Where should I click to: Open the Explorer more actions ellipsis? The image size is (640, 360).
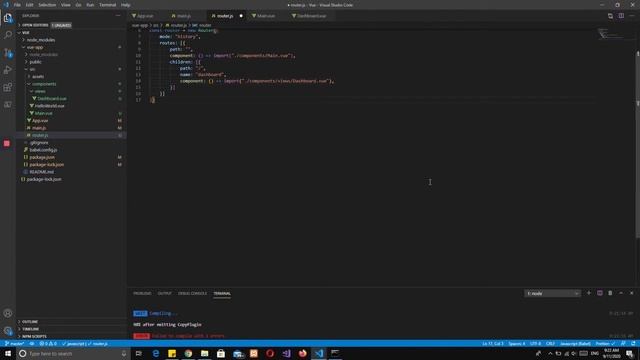118,16
